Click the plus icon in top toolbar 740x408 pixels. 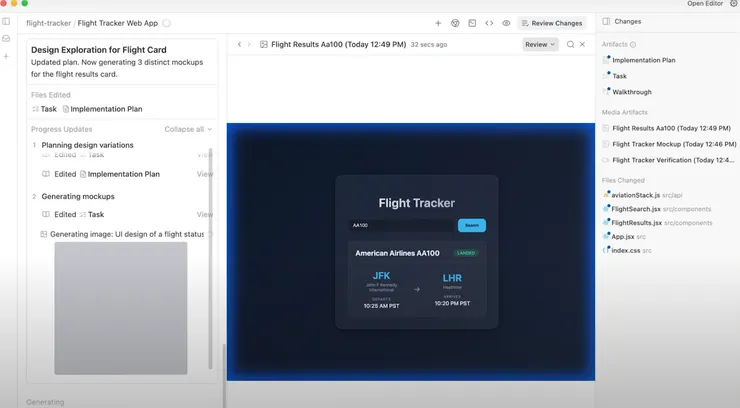point(438,23)
